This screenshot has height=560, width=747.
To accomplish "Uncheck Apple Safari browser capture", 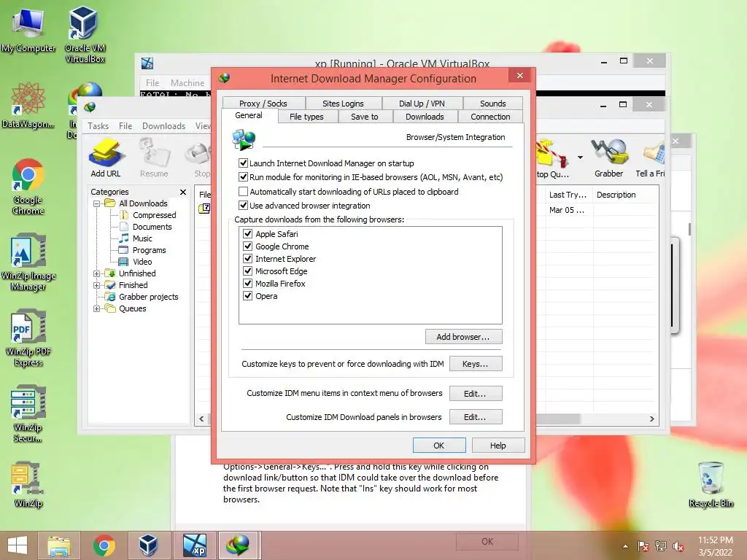I will point(248,234).
